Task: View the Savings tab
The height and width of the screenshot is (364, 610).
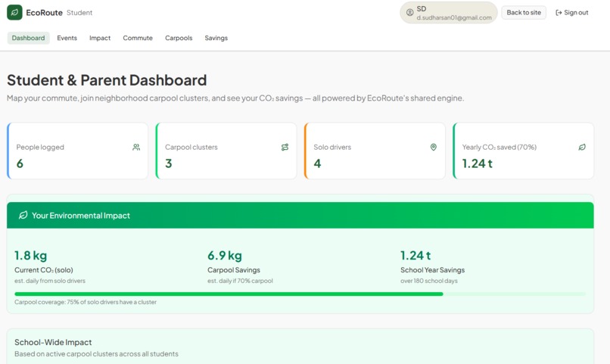Action: click(216, 38)
